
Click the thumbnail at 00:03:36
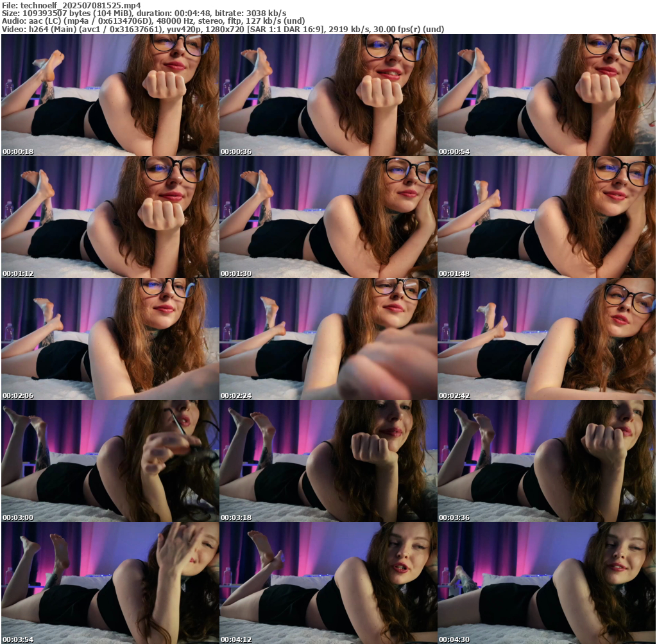coord(547,461)
